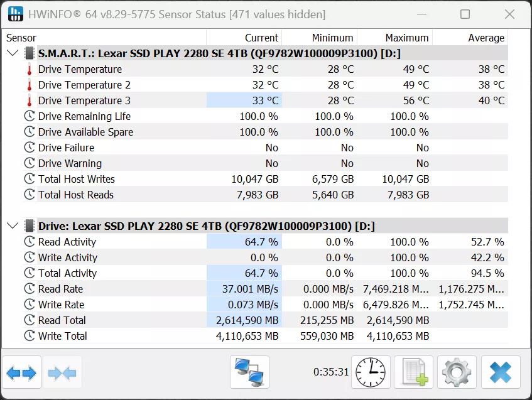Open the network remote monitoring computers icon
Image resolution: width=532 pixels, height=400 pixels.
[249, 372]
